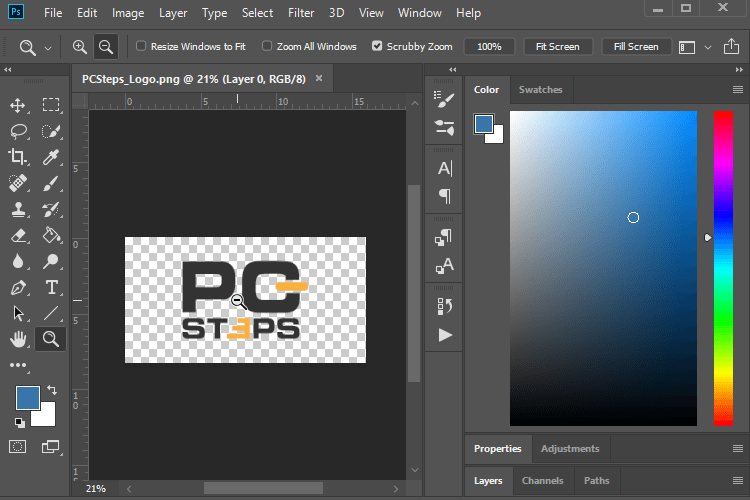Expand the collapsed icon panel dock

click(452, 69)
